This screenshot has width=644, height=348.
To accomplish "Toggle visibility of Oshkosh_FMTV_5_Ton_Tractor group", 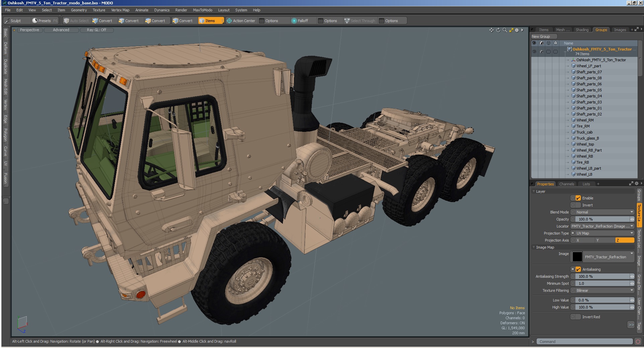I will (534, 52).
